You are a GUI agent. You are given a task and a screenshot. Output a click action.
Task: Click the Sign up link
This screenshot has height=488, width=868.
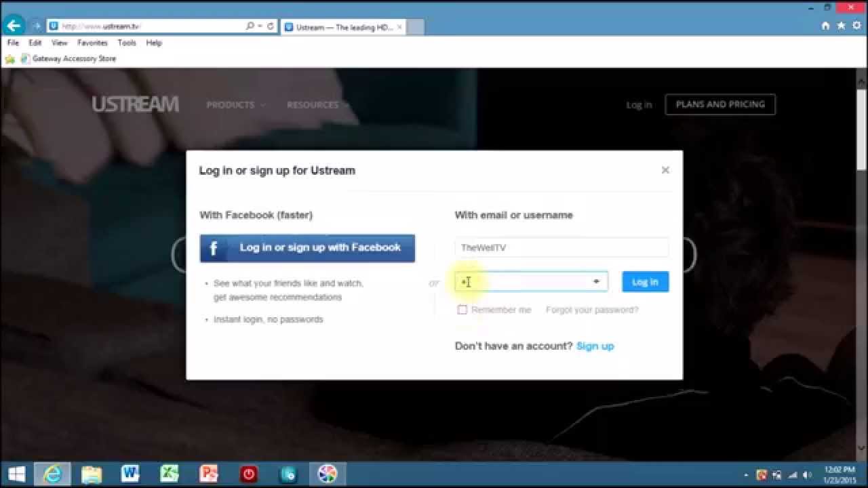[595, 346]
